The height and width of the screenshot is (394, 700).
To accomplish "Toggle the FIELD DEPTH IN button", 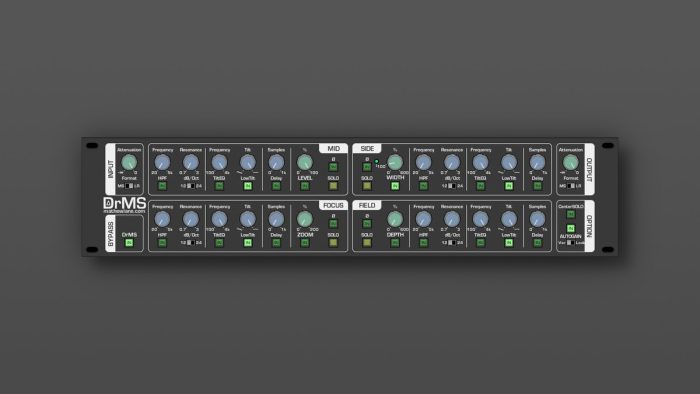I will pyautogui.click(x=395, y=243).
